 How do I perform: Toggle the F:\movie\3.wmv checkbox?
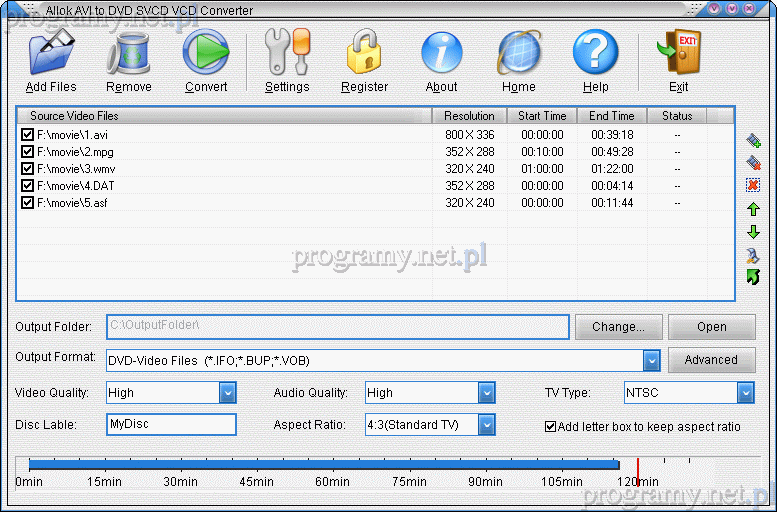coord(28,169)
